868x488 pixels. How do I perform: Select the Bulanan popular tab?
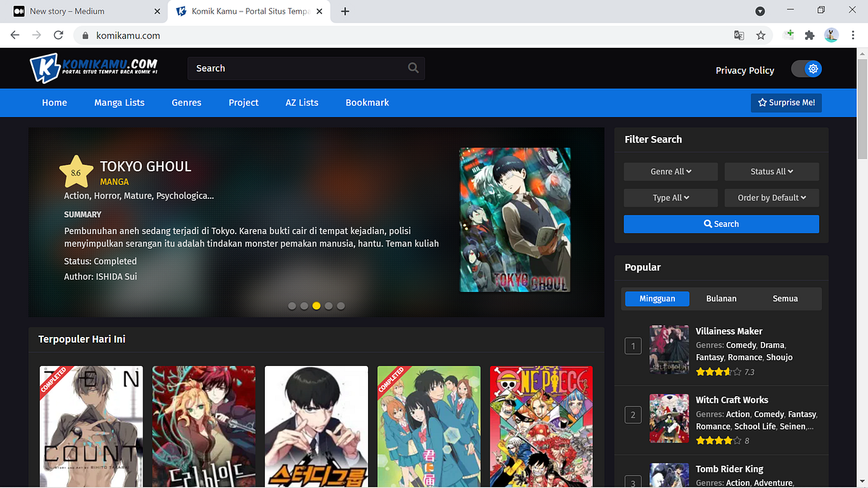point(721,298)
